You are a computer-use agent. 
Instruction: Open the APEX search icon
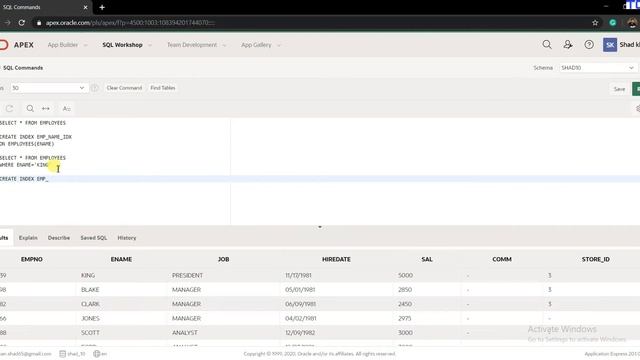(547, 44)
